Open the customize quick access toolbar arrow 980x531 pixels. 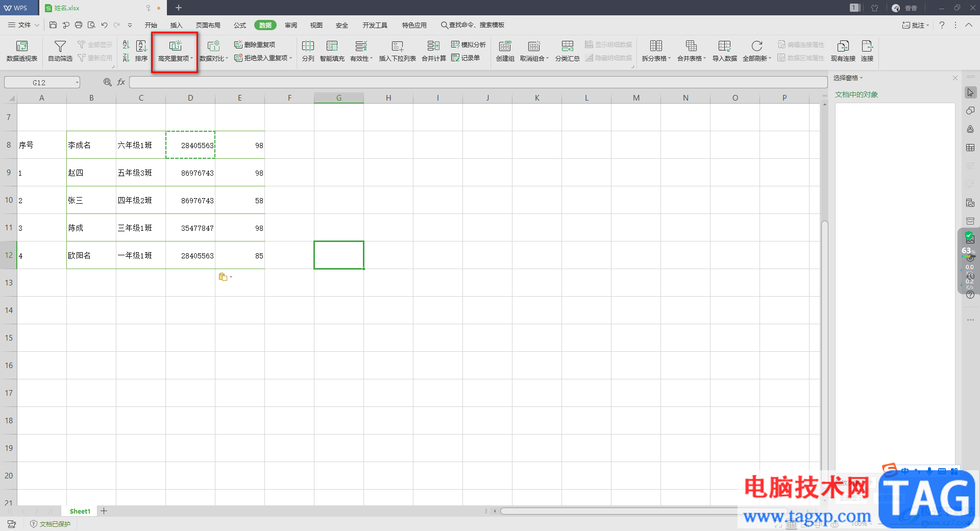[x=130, y=25]
